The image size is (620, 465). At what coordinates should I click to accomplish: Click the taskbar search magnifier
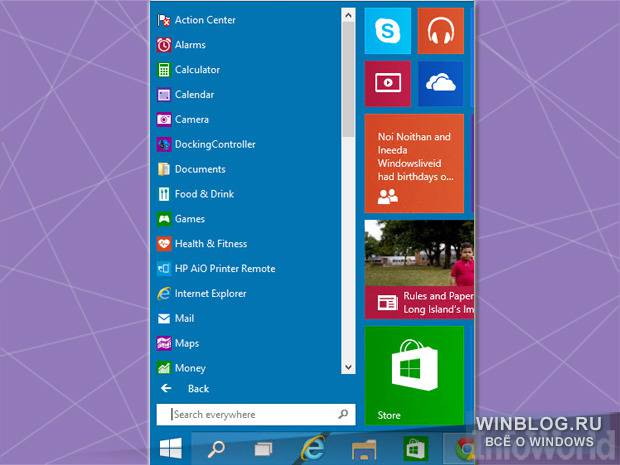pyautogui.click(x=216, y=449)
